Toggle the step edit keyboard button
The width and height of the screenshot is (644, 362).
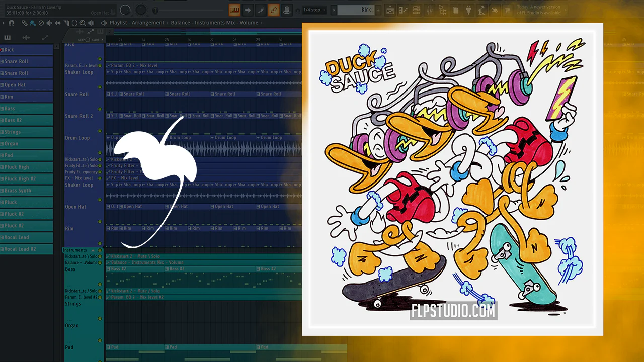[234, 10]
